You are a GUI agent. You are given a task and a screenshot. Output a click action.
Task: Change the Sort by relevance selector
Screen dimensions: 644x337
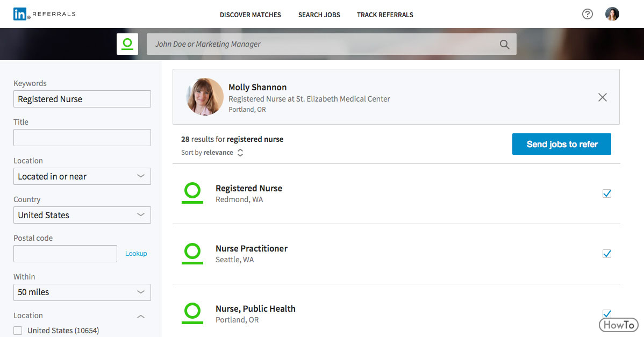click(212, 152)
